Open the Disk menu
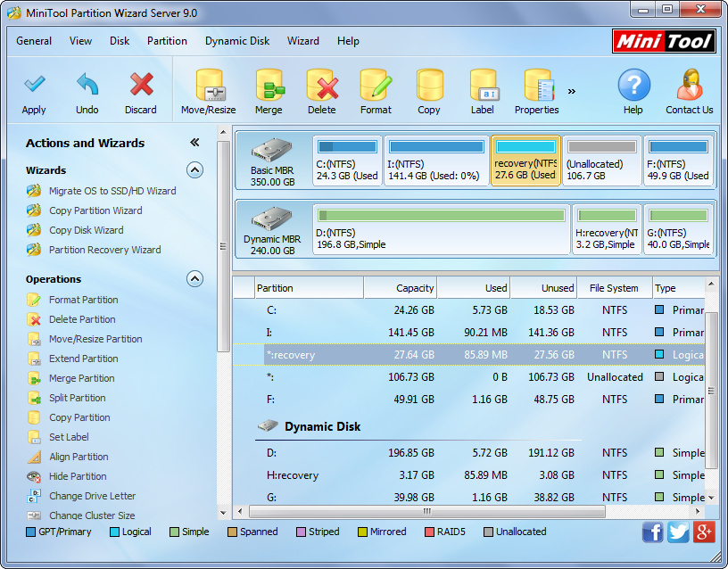The image size is (728, 569). point(120,41)
